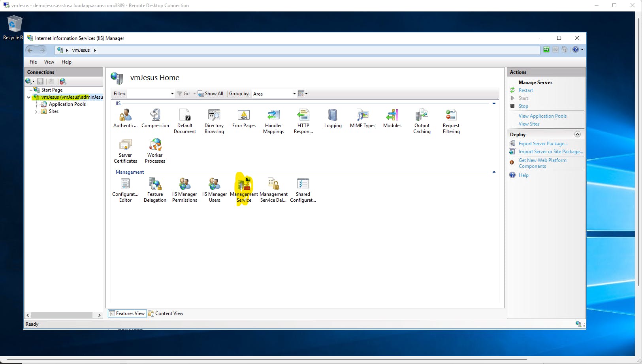Click Restart in Actions pane
642x364 pixels.
[x=525, y=90]
